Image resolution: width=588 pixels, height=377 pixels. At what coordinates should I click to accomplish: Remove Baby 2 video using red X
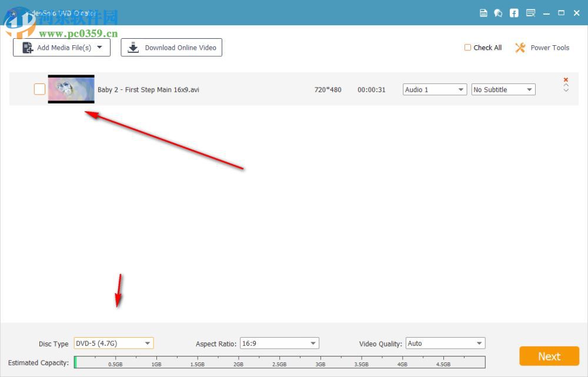click(565, 79)
